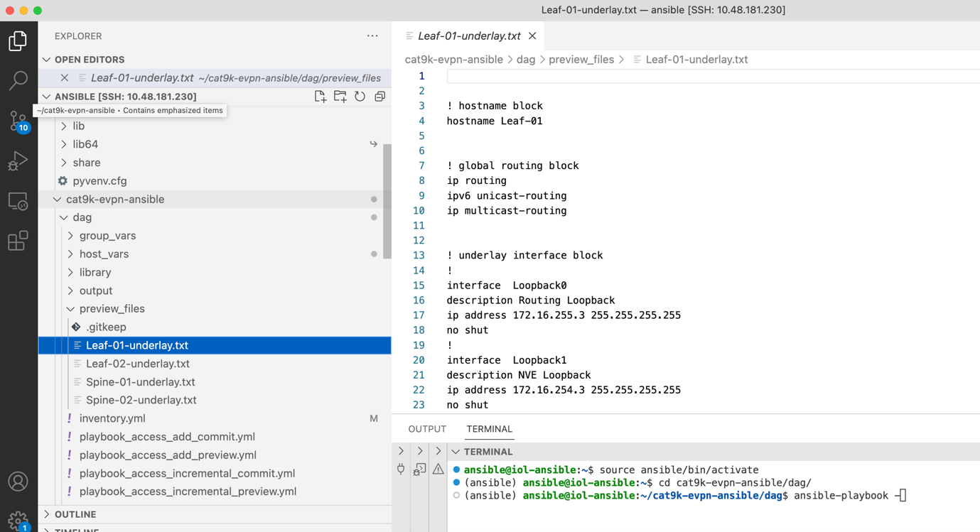Collapse the OPEN EDITORS section

click(x=47, y=60)
